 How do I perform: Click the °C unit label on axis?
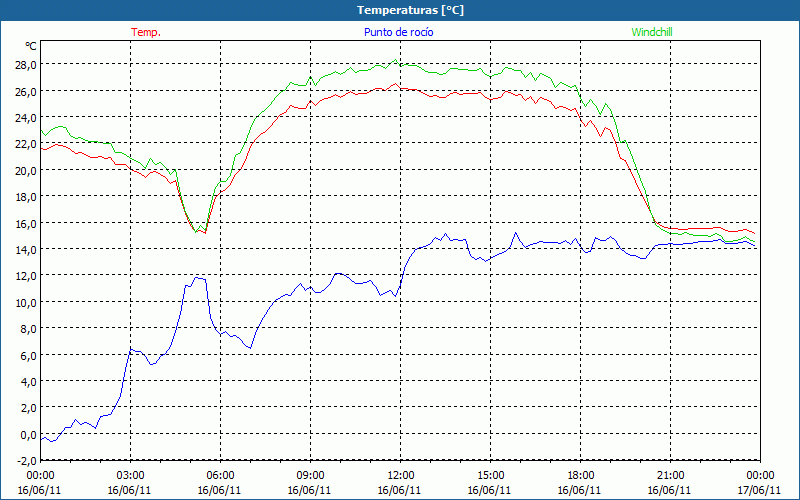(31, 46)
